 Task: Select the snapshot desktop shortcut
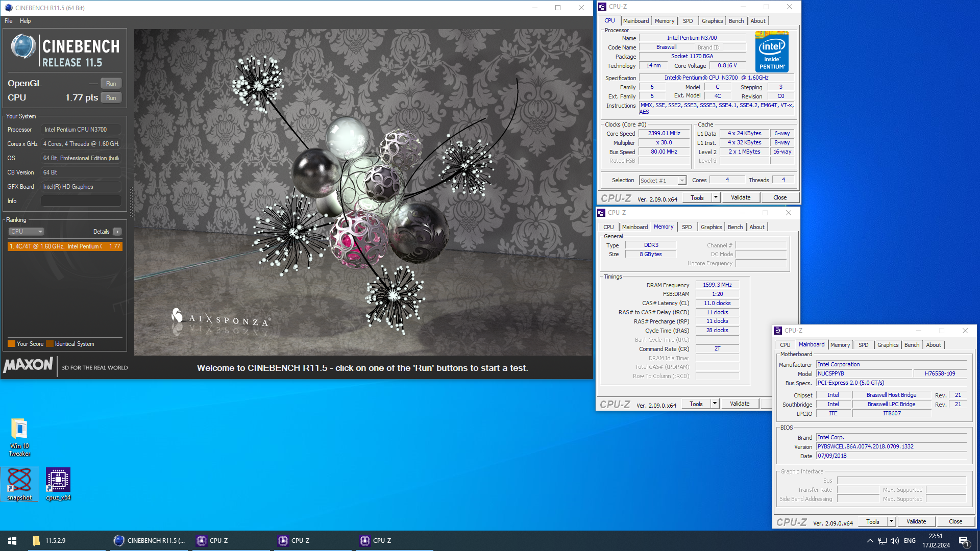tap(19, 484)
